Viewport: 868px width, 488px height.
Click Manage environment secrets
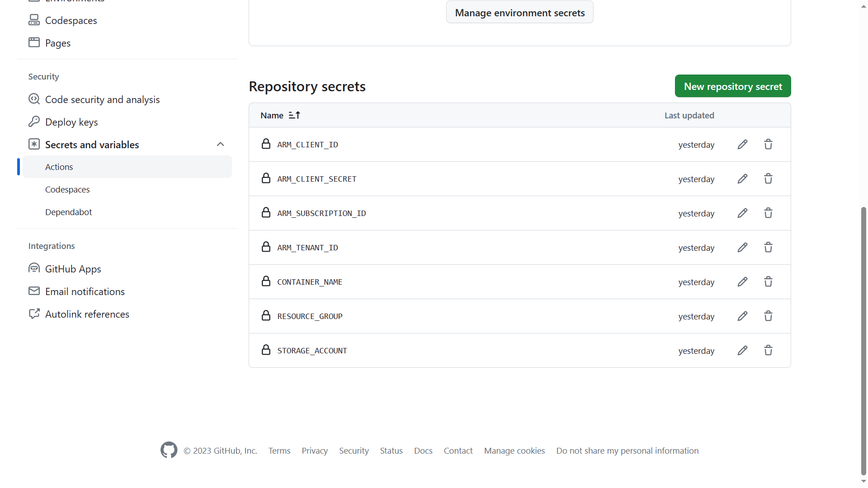point(519,12)
